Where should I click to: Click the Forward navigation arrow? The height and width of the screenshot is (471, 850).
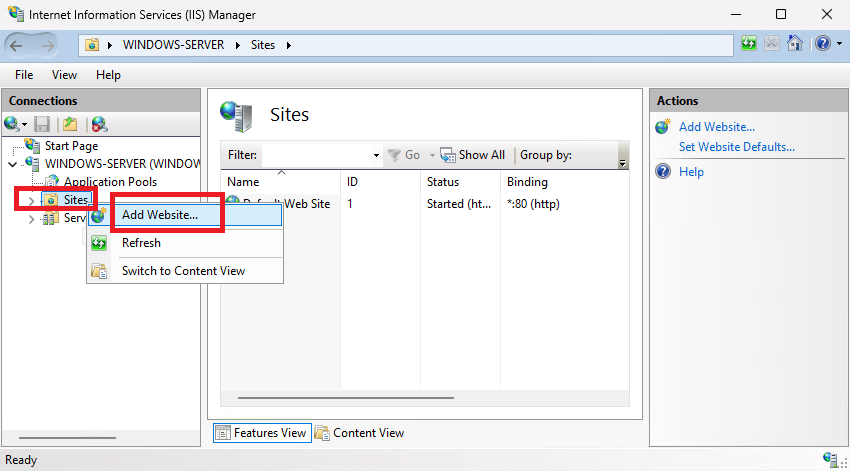pos(48,46)
